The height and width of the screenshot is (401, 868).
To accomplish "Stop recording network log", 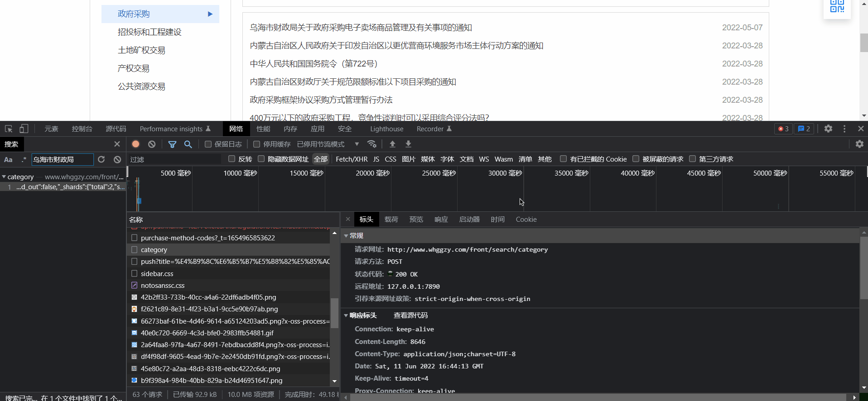I will 135,144.
